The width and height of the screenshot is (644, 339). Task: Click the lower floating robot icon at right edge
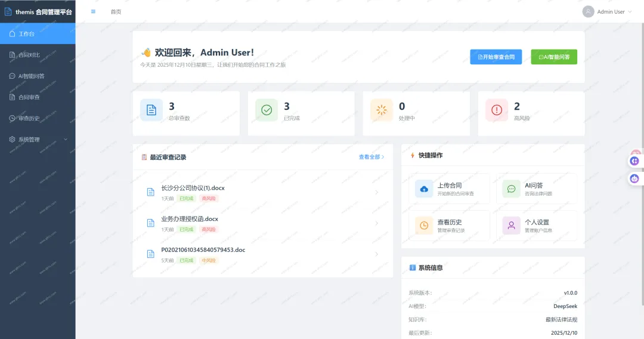pyautogui.click(x=634, y=178)
